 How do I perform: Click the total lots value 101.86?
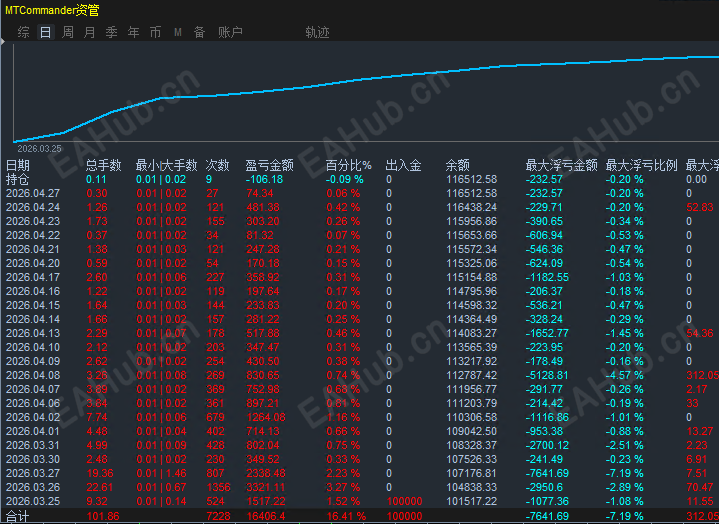[103, 516]
